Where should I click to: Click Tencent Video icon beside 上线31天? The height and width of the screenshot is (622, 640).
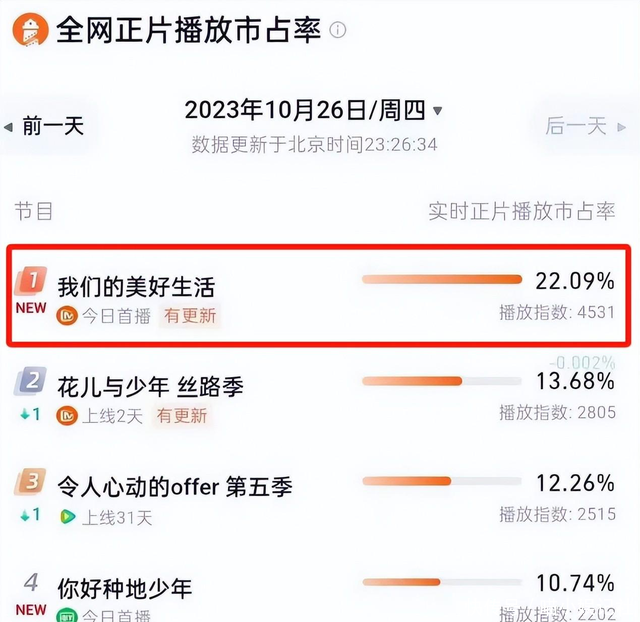coord(68,517)
